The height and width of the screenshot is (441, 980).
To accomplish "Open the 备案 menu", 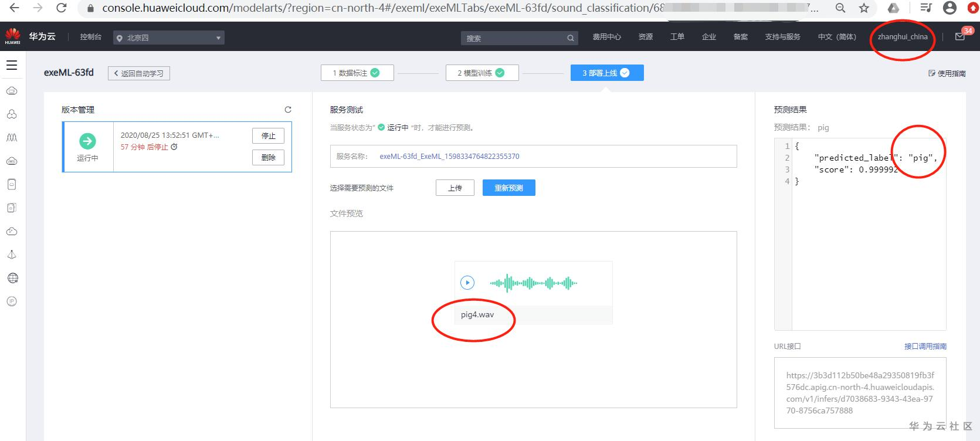I will point(741,37).
